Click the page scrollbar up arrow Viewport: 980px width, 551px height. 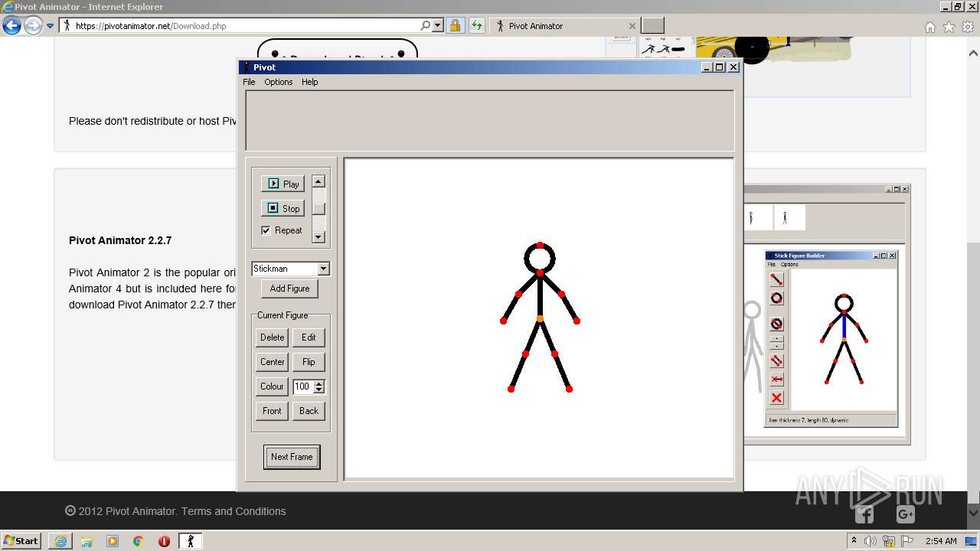point(973,54)
